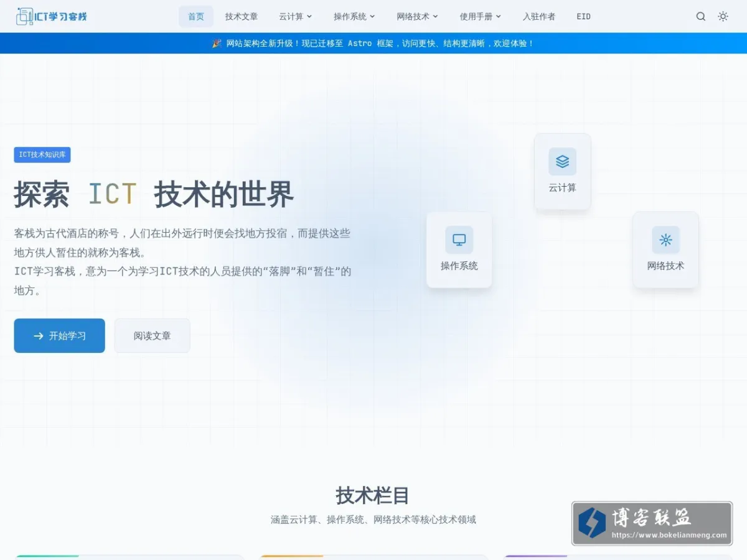
Task: Click the arrow icon in 开始学习 button
Action: click(39, 336)
